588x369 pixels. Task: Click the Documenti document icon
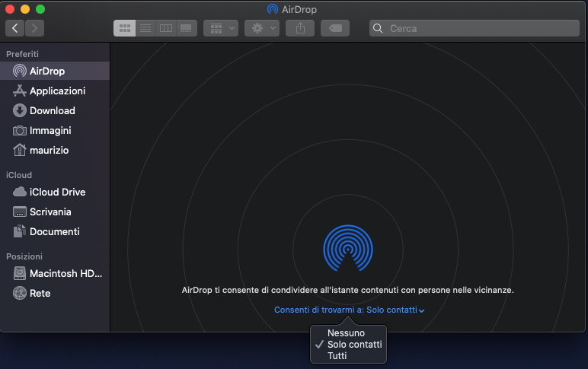[x=20, y=231]
